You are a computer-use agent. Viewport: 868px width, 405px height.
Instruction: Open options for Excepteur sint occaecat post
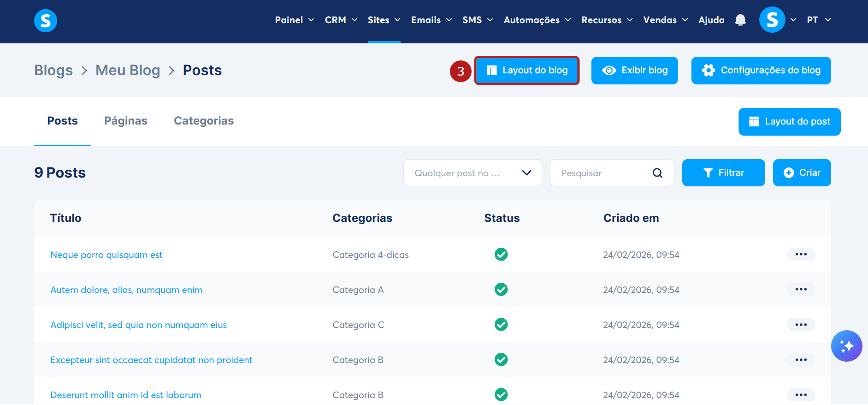[801, 359]
